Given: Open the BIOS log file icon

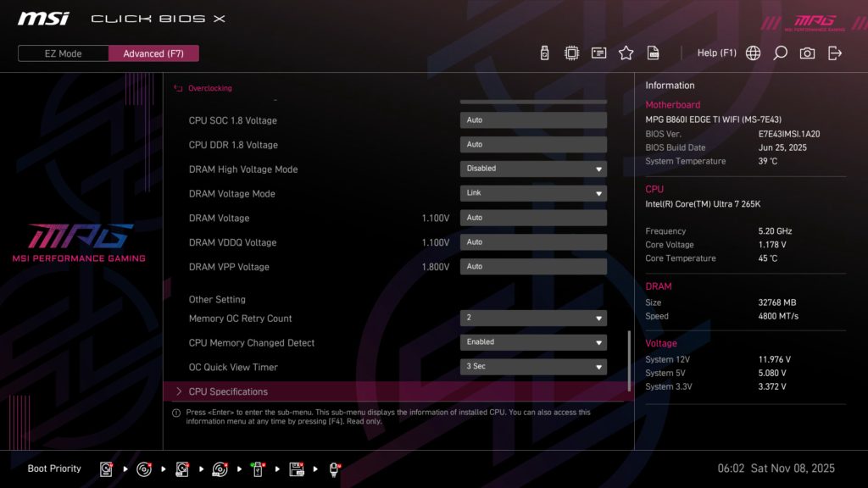Looking at the screenshot, I should pyautogui.click(x=653, y=52).
